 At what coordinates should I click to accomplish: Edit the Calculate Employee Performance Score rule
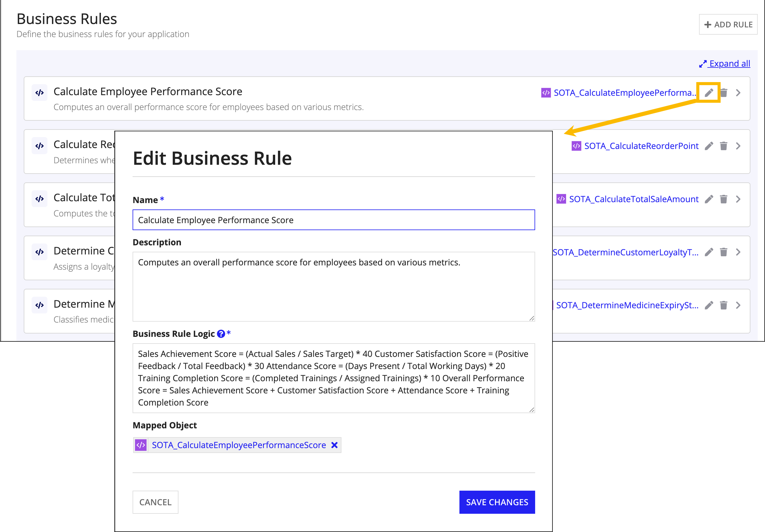coord(709,93)
